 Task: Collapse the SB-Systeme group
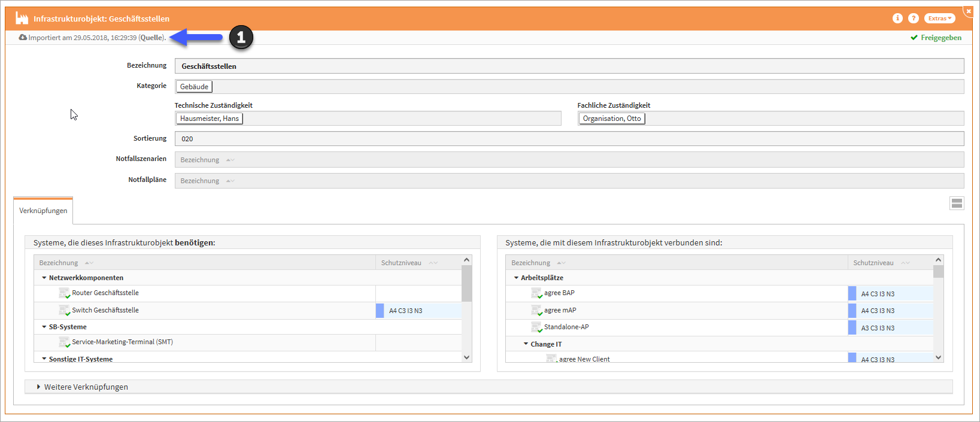pyautogui.click(x=44, y=327)
